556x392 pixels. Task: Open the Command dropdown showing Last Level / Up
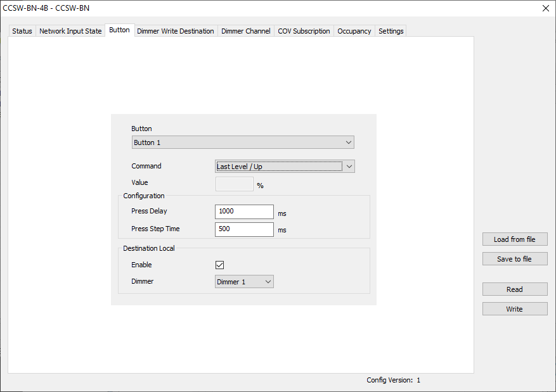point(285,167)
